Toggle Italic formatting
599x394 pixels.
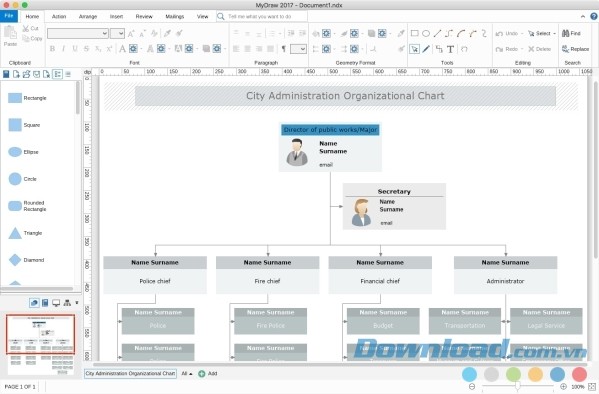(63, 49)
